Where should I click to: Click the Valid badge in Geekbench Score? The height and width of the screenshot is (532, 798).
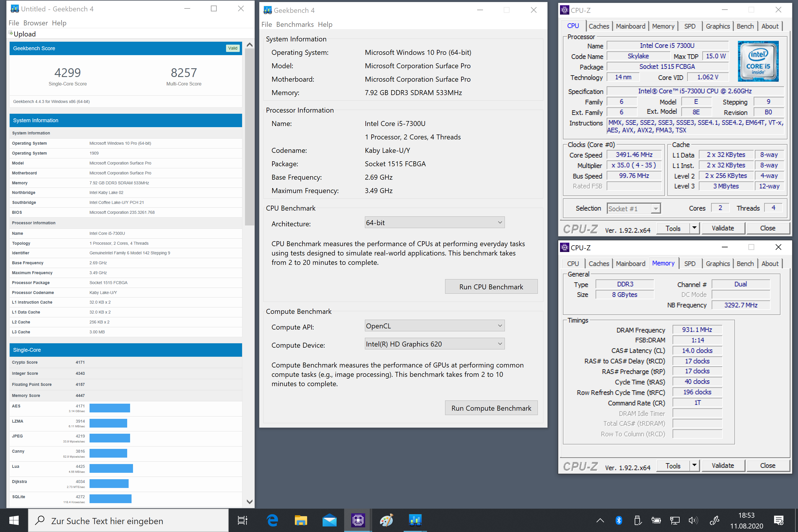(233, 48)
